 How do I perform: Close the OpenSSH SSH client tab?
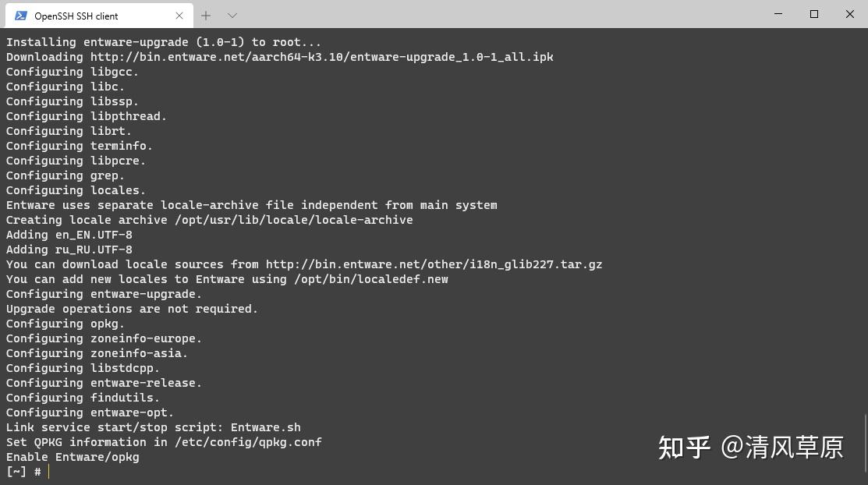[x=179, y=16]
